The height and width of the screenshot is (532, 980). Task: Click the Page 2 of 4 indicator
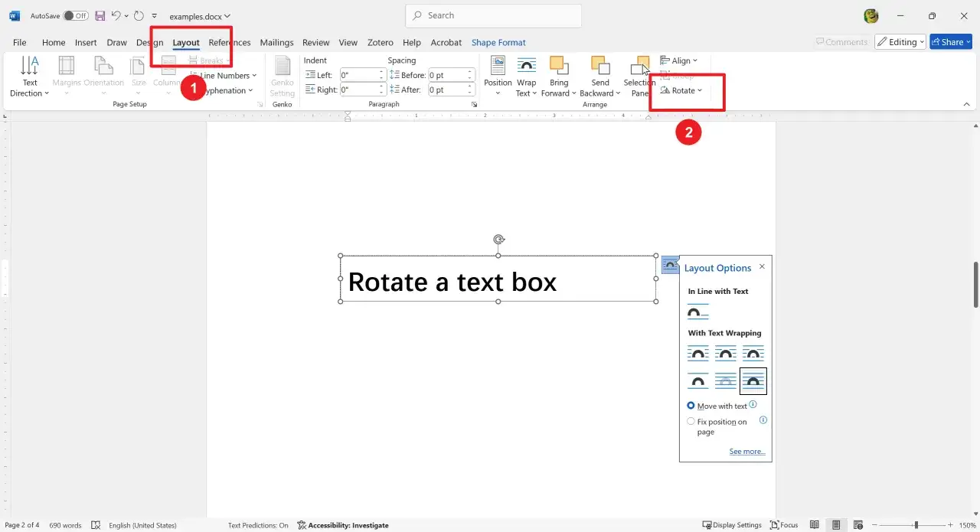point(22,525)
